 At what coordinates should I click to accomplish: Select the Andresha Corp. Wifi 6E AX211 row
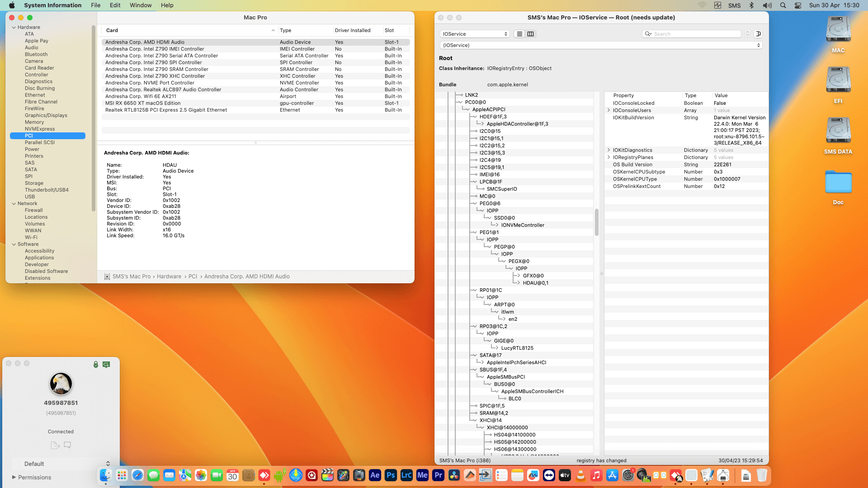(x=256, y=96)
